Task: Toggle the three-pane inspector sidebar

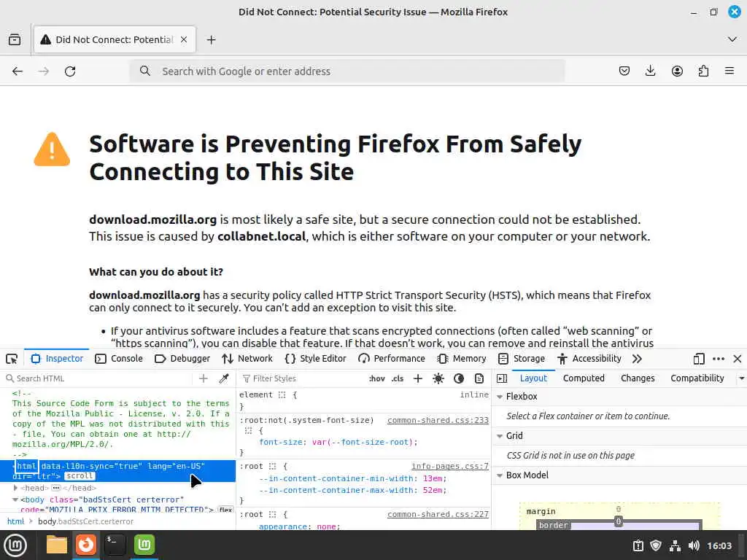Action: (502, 378)
